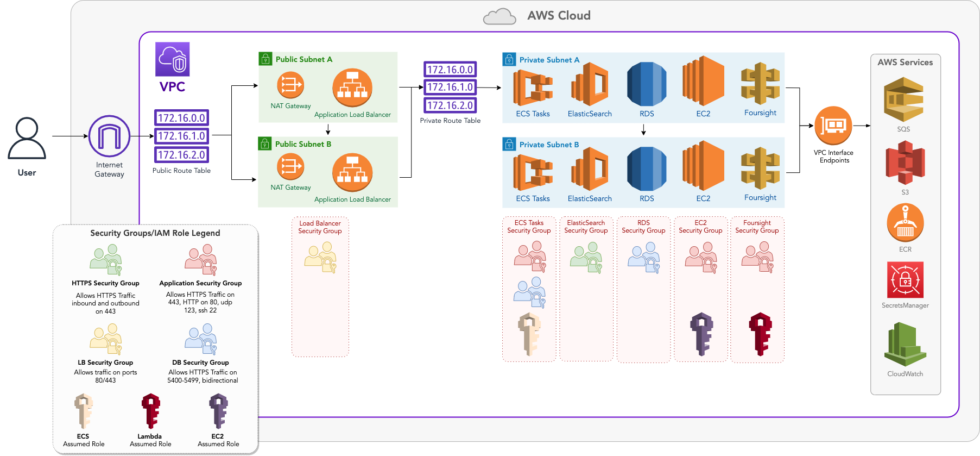Select the CloudWatch icon

[x=905, y=345]
